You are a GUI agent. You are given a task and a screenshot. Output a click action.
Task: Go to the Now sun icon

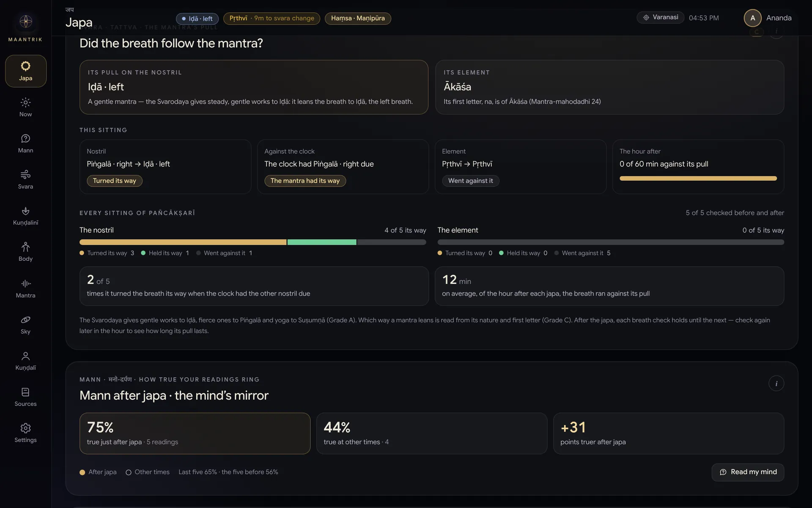(x=25, y=102)
